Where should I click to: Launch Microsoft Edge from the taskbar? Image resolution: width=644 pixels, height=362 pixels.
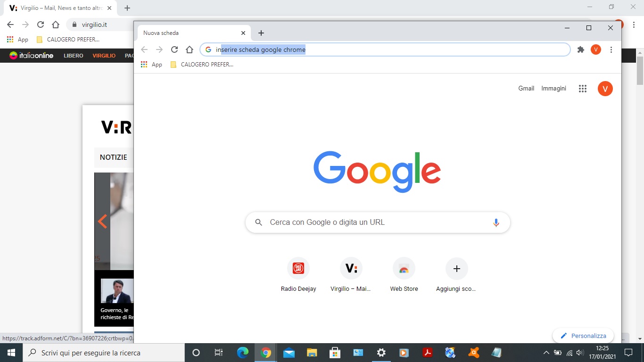point(242,353)
